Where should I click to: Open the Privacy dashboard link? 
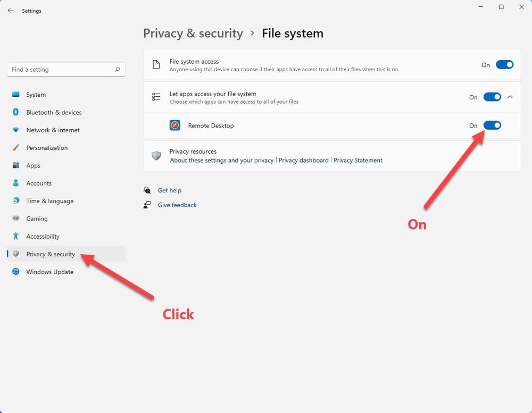click(303, 160)
